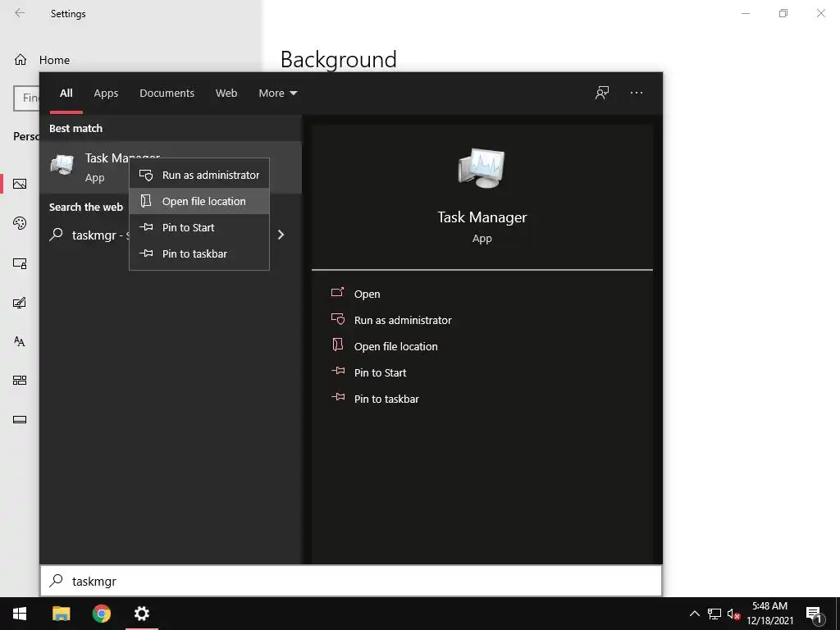The image size is (840, 630).
Task: Open File Explorer from the taskbar
Action: point(61,614)
